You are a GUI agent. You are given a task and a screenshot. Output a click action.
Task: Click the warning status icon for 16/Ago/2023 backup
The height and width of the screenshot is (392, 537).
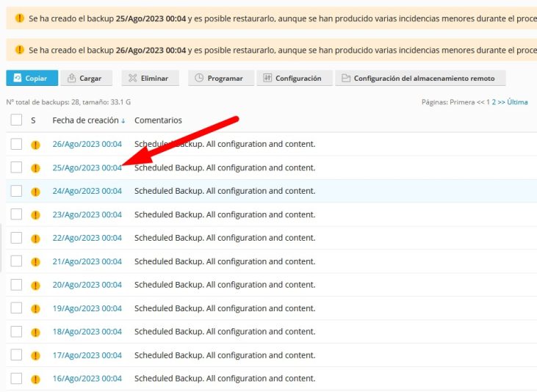[x=35, y=380]
